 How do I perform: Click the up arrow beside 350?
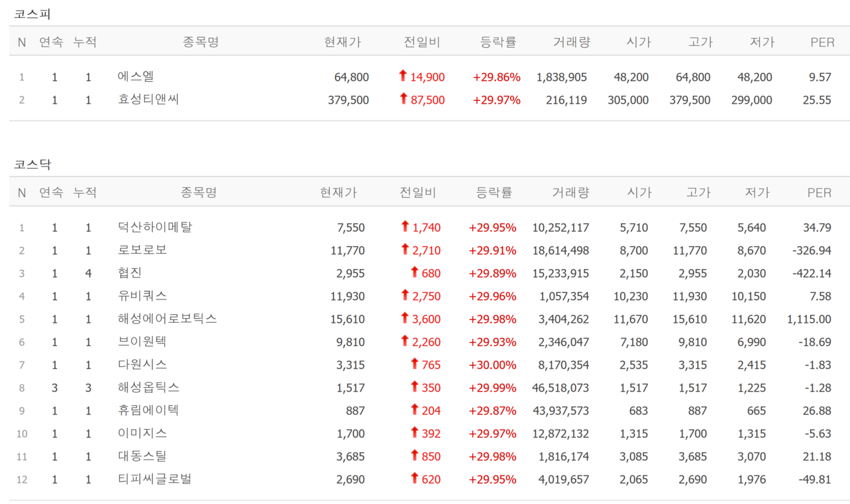coord(414,387)
